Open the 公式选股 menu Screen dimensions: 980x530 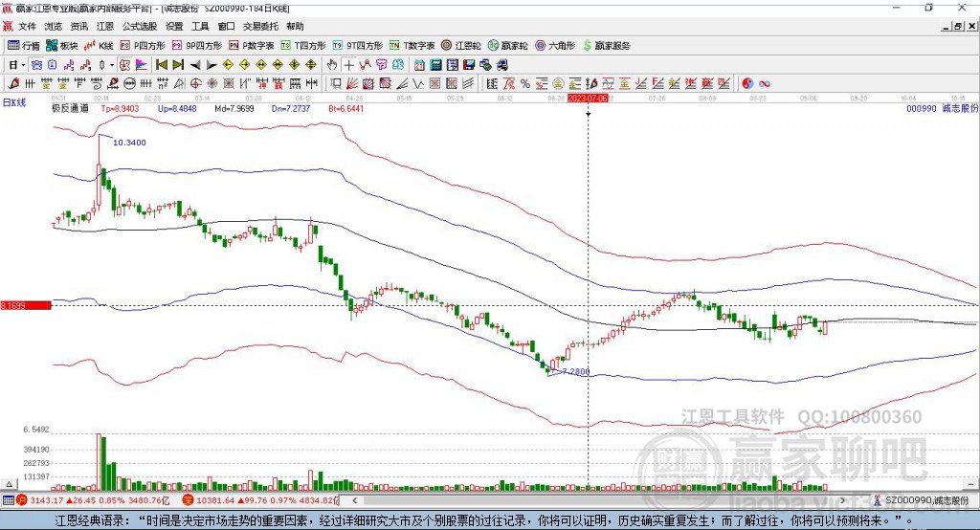click(x=140, y=26)
